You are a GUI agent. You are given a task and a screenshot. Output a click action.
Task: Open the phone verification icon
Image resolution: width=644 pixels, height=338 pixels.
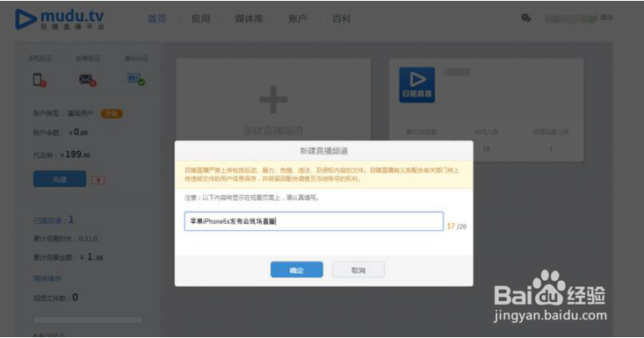(x=40, y=80)
